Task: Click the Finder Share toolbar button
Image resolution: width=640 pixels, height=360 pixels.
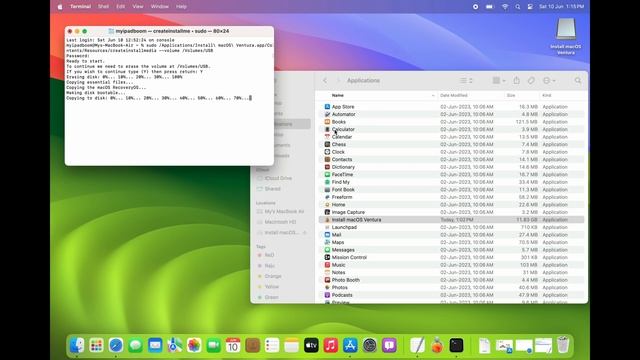Action: coord(517,80)
